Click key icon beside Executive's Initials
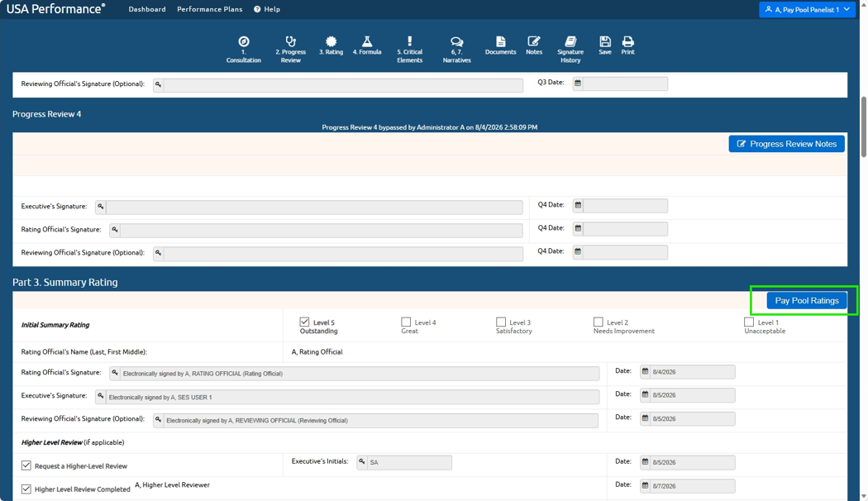 pyautogui.click(x=361, y=461)
